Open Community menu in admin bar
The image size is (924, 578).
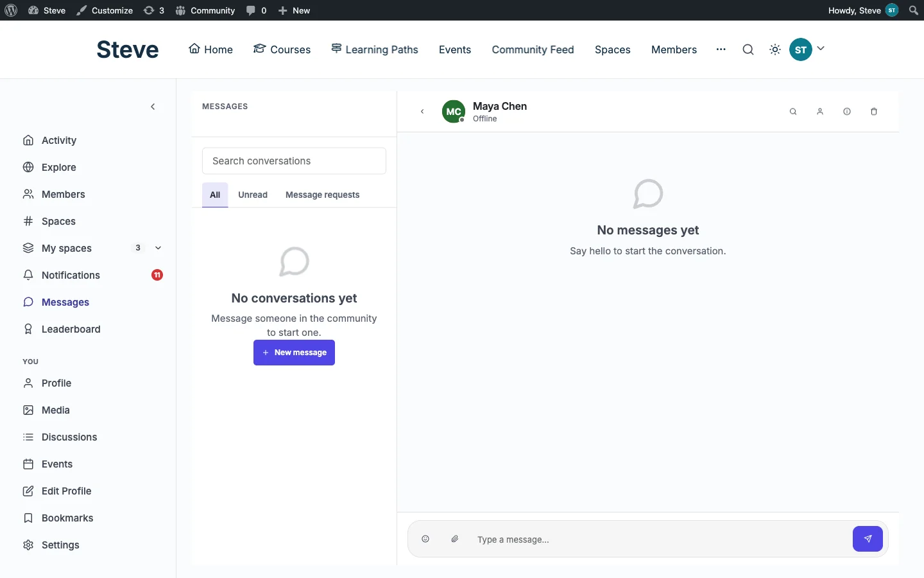[x=205, y=10]
